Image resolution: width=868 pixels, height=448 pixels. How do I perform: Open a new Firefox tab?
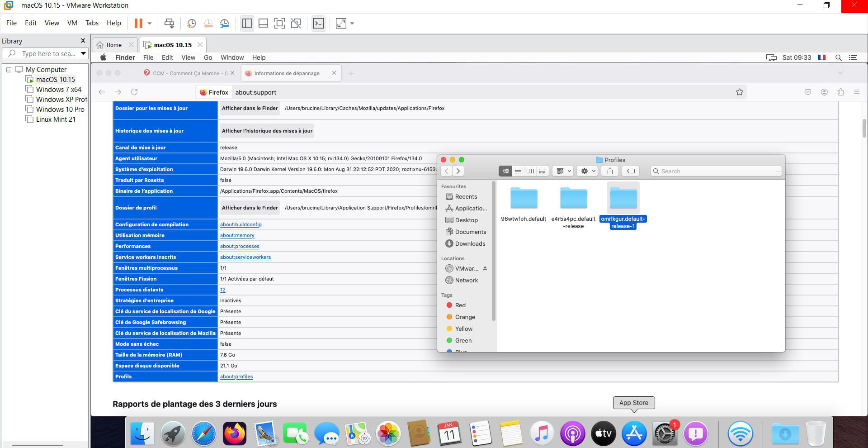coord(351,73)
